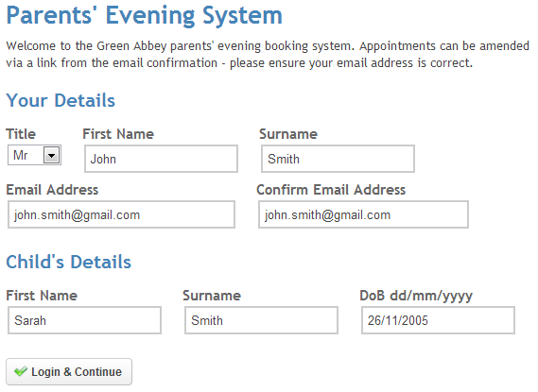Focus the parent First Name field containing John
The image size is (538, 392).
pos(161,159)
